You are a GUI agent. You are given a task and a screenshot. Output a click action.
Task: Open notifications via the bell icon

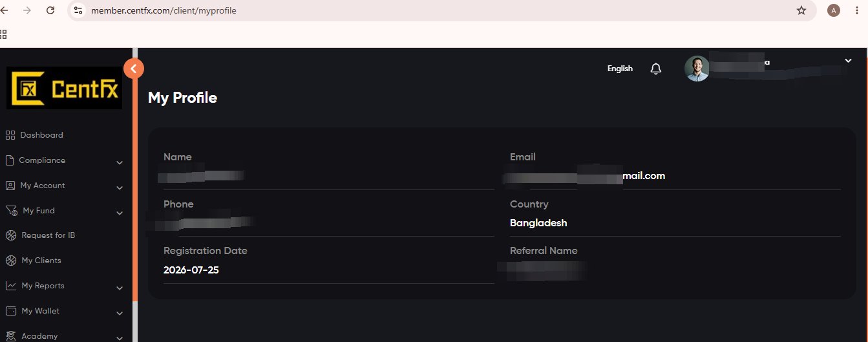coord(655,69)
